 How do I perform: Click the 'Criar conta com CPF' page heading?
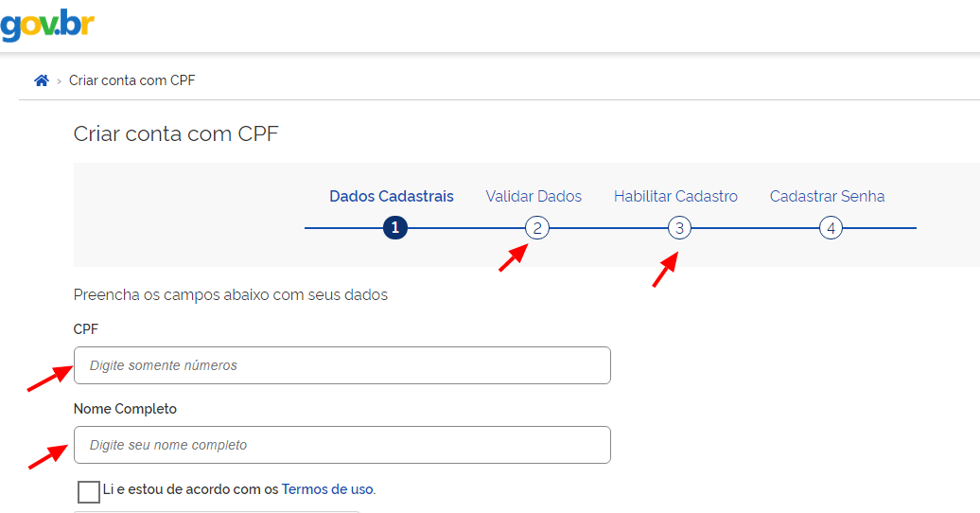(176, 133)
